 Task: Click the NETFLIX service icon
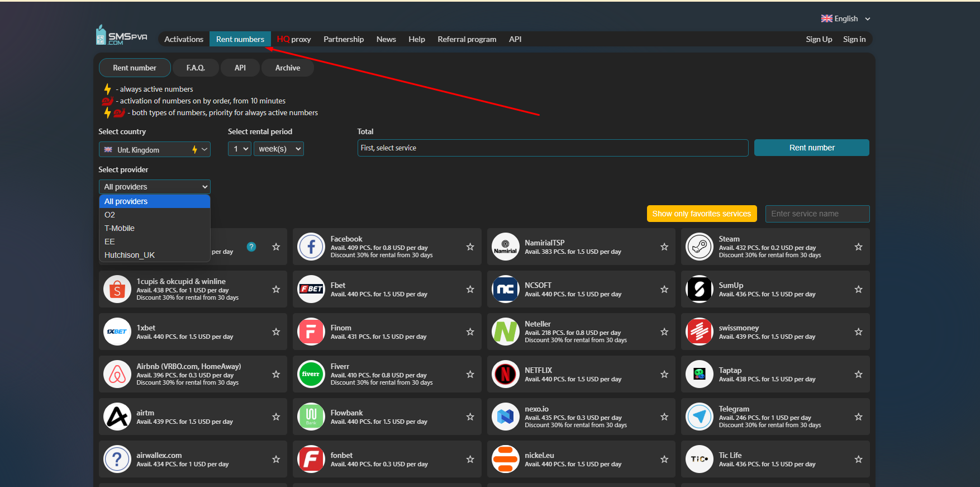click(506, 374)
